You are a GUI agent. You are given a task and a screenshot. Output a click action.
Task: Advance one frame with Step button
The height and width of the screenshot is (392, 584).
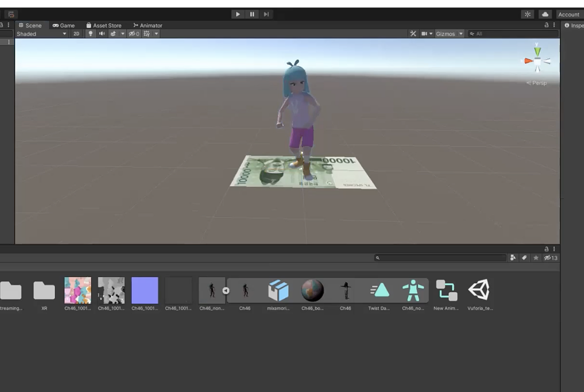point(266,14)
